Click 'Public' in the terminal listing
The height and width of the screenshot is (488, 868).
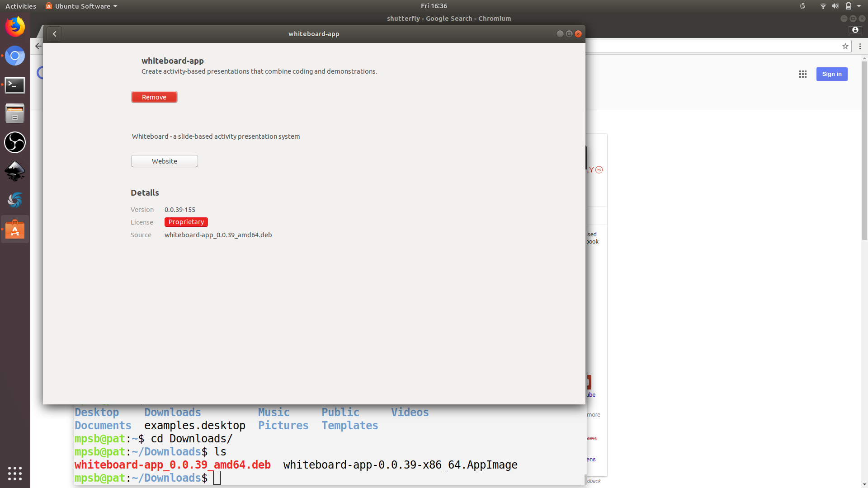340,413
